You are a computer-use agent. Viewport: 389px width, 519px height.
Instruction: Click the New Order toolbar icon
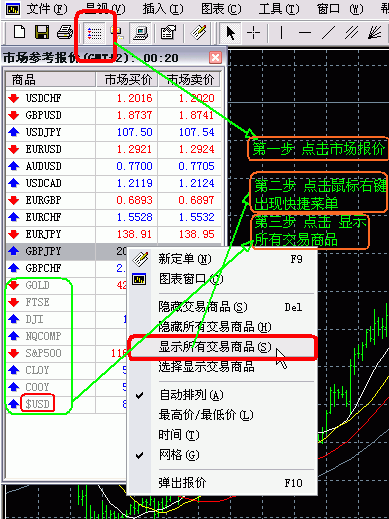click(199, 32)
